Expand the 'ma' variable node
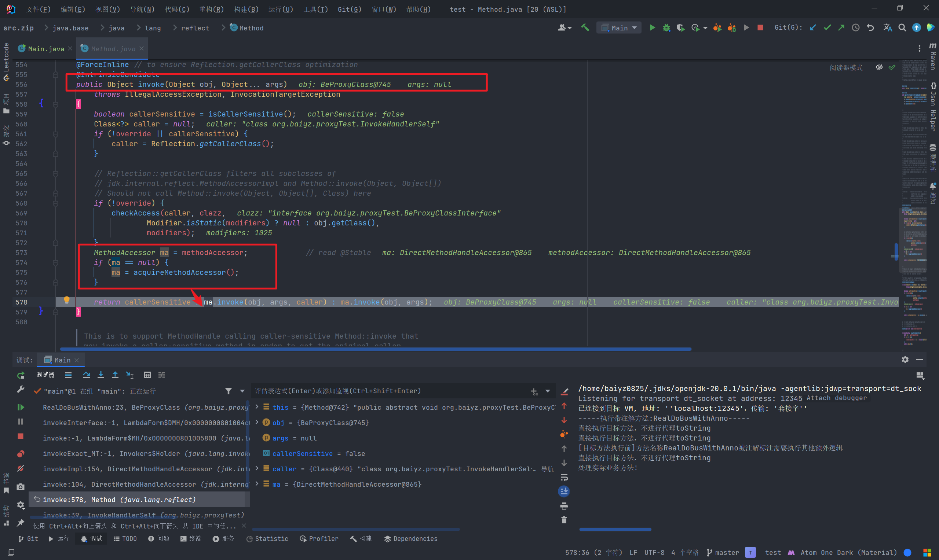 257,484
